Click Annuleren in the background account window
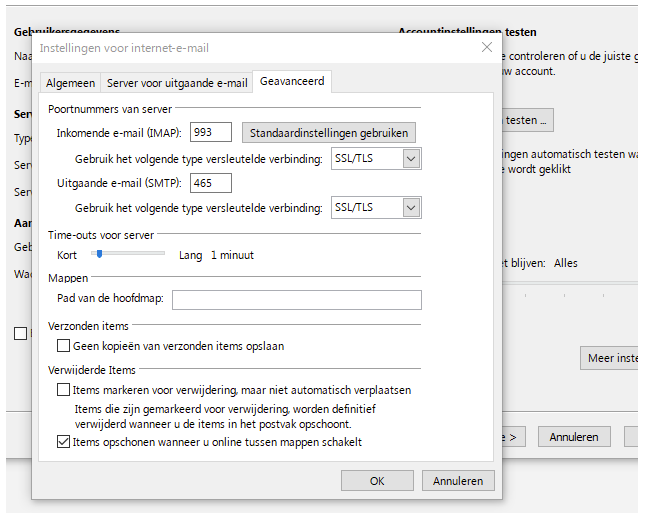The image size is (656, 532). point(574,437)
